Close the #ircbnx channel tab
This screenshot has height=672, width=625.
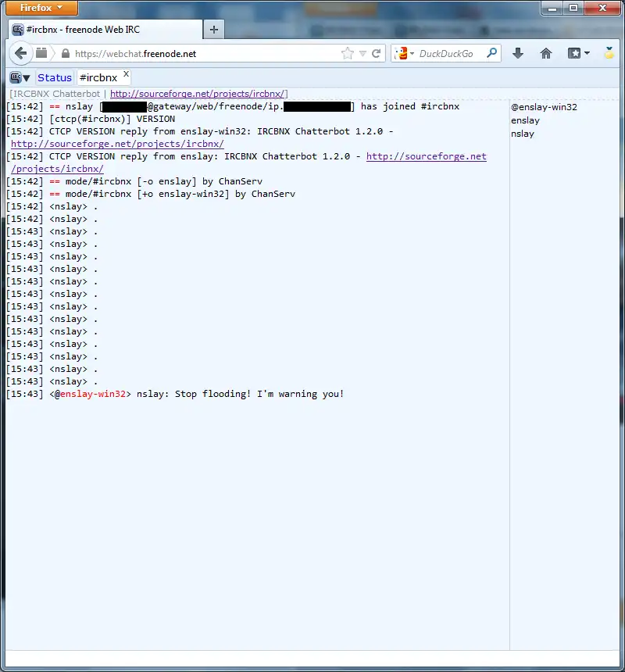tap(126, 73)
